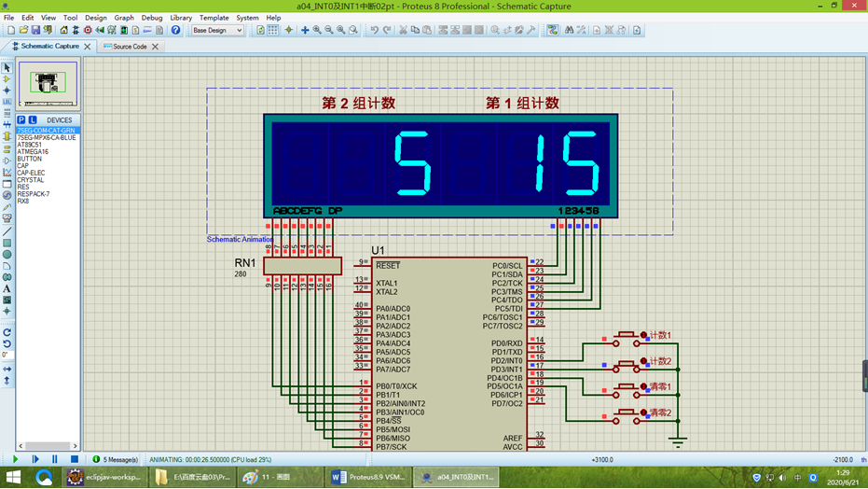Image resolution: width=868 pixels, height=489 pixels.
Task: Select 7SEG-MPX6-CA-BLUE in the devices list
Action: tap(47, 137)
